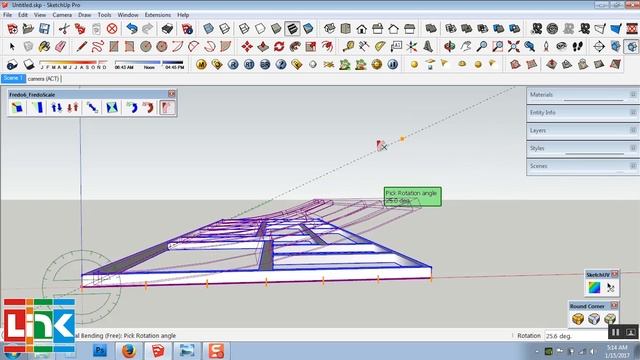Select the arrow Select tool
The height and width of the screenshot is (360, 640).
(12, 47)
